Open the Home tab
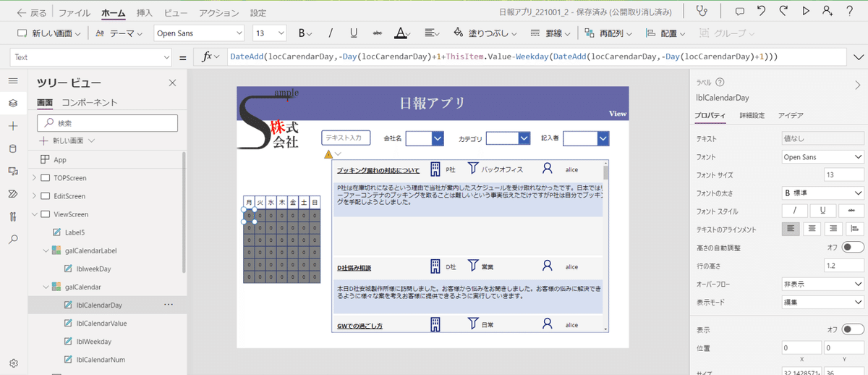The height and width of the screenshot is (375, 868). [x=114, y=12]
